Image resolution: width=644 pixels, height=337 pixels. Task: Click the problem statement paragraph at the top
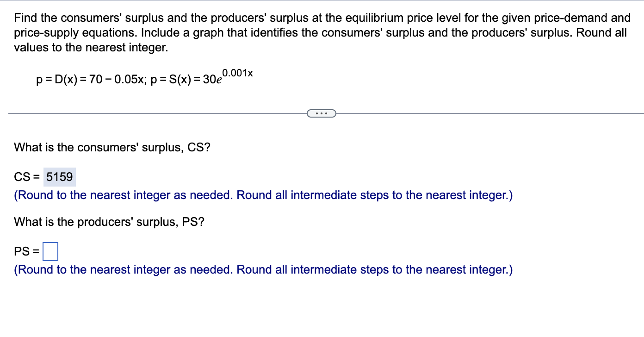click(319, 32)
